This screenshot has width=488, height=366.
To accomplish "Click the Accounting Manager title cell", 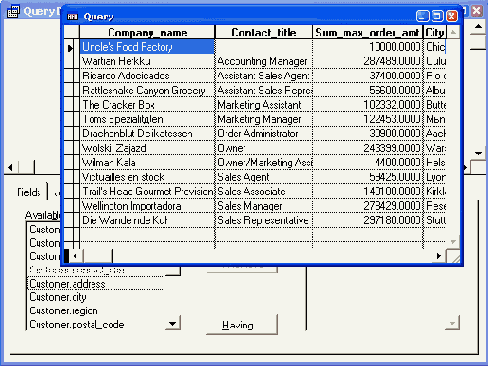I will click(264, 61).
